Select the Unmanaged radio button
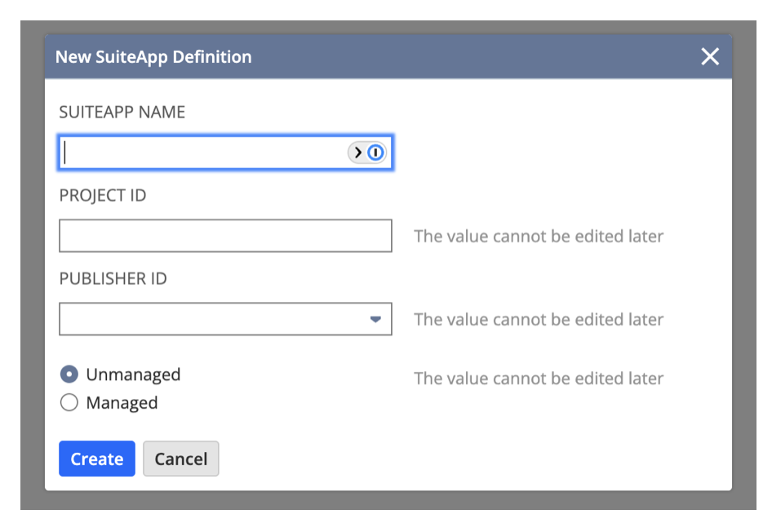772x532 pixels. coord(69,373)
